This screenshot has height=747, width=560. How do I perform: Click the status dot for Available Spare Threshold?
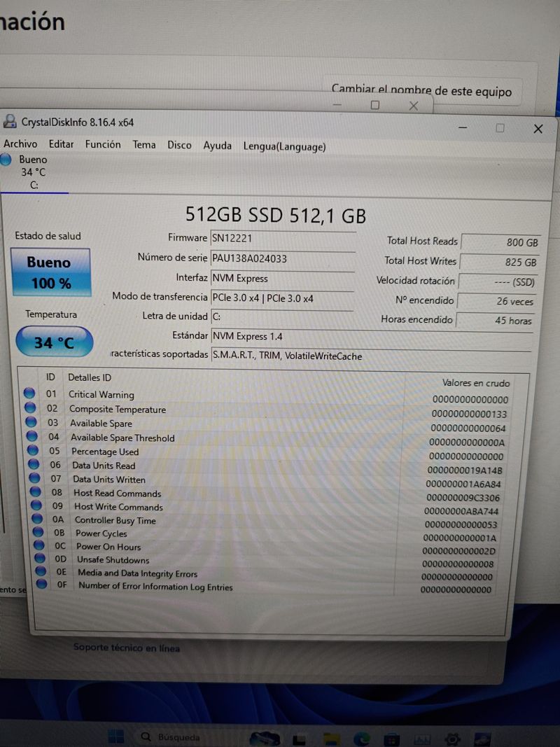pos(32,436)
